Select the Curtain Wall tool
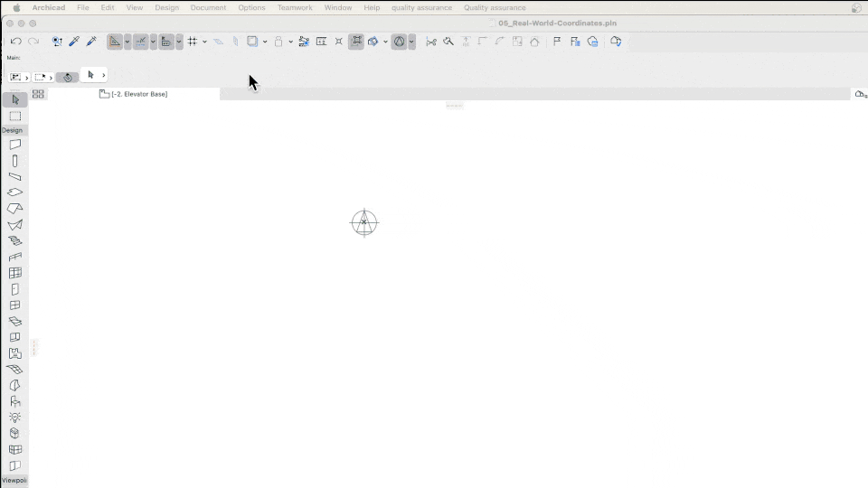This screenshot has height=488, width=868. pyautogui.click(x=15, y=273)
